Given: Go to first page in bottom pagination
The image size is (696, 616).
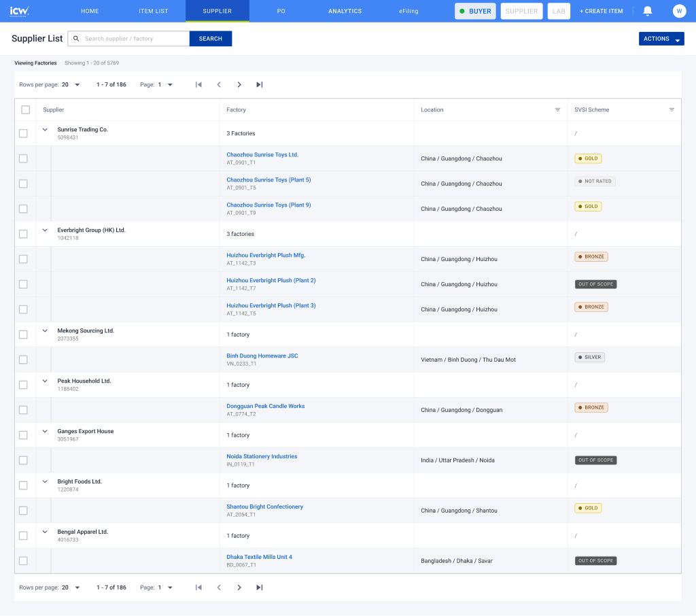Looking at the screenshot, I should [198, 587].
